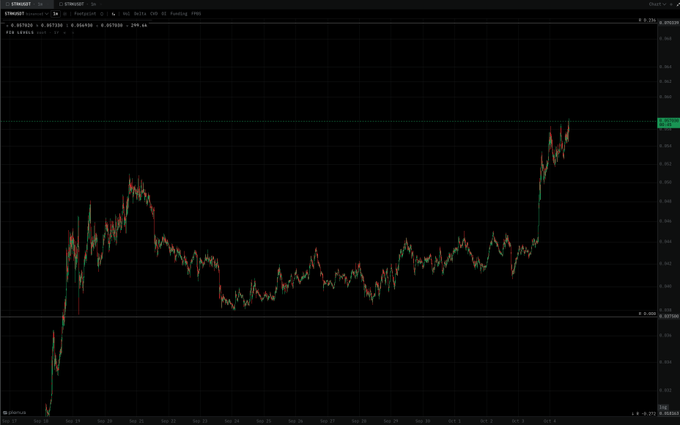Click the circle icon beside Footprint
The image size is (680, 425).
(102, 14)
